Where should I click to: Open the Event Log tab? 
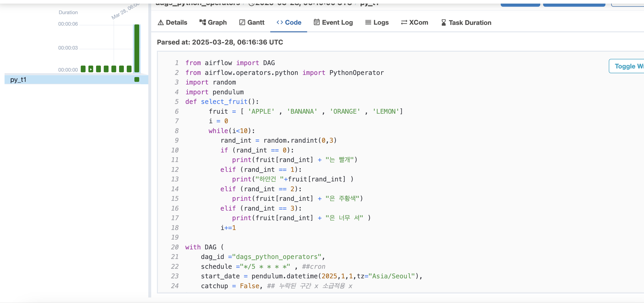333,22
